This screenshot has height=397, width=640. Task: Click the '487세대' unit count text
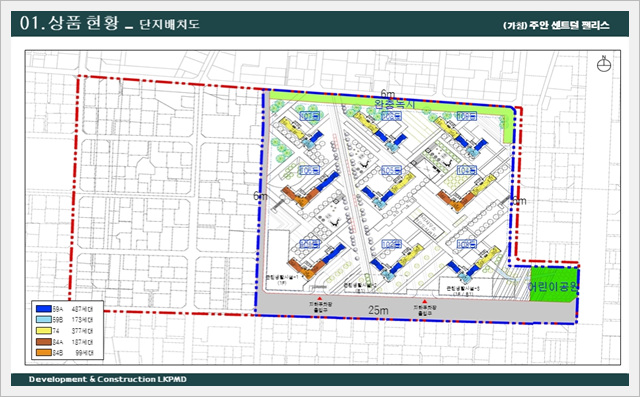click(x=83, y=309)
